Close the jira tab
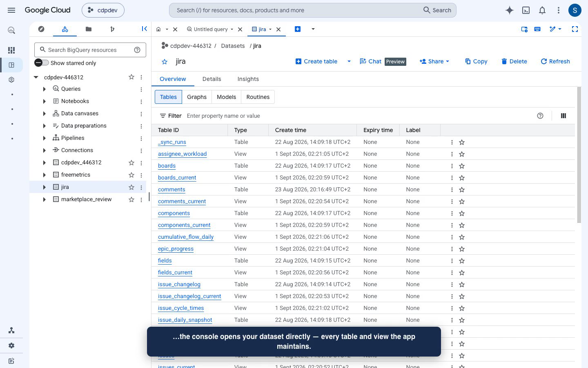Viewport: 588px width, 368px height. tap(278, 29)
